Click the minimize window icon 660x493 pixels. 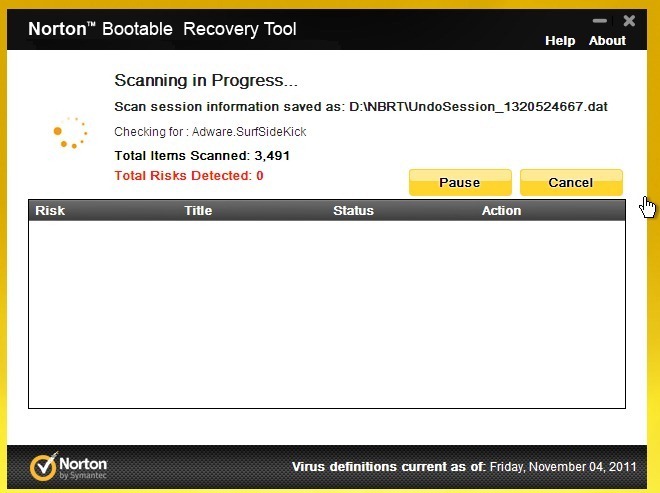pyautogui.click(x=599, y=21)
